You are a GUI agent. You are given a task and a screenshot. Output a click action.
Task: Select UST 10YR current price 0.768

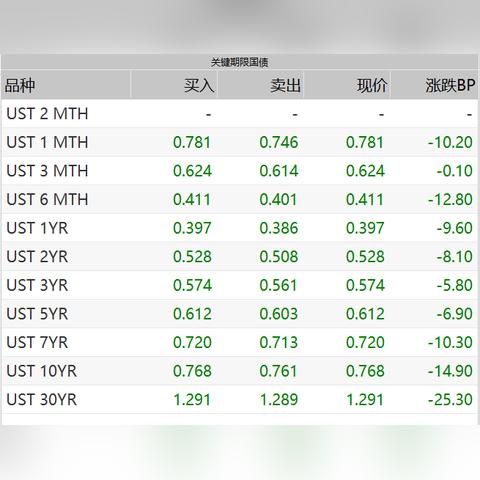[x=365, y=371]
